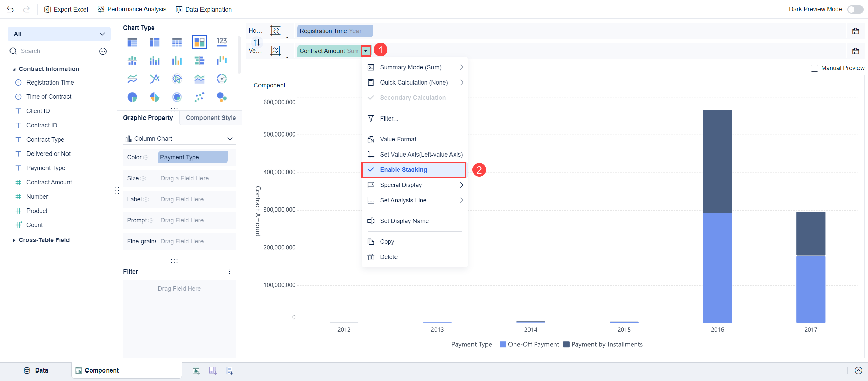Click the undo arrow icon
The width and height of the screenshot is (868, 381).
point(10,9)
